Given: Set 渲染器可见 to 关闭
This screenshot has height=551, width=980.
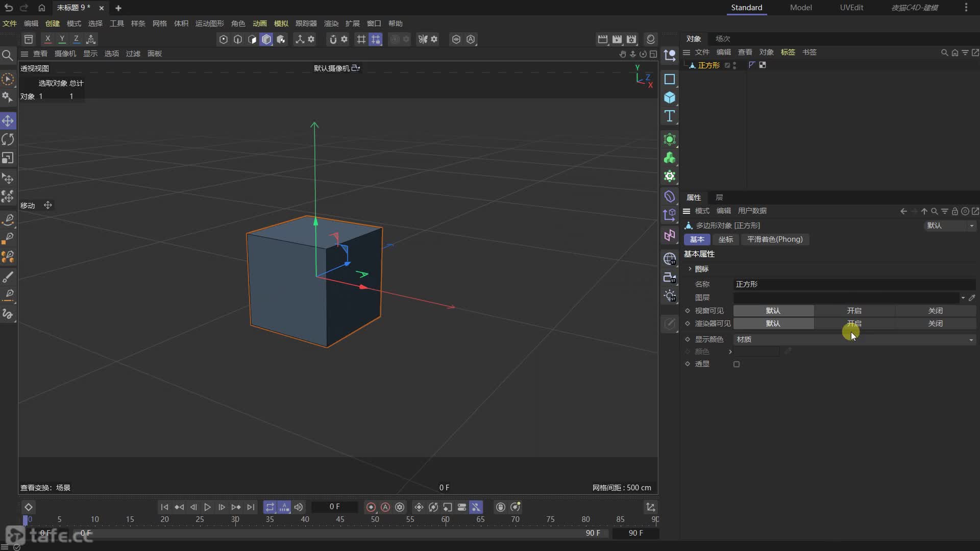Looking at the screenshot, I should tap(936, 323).
